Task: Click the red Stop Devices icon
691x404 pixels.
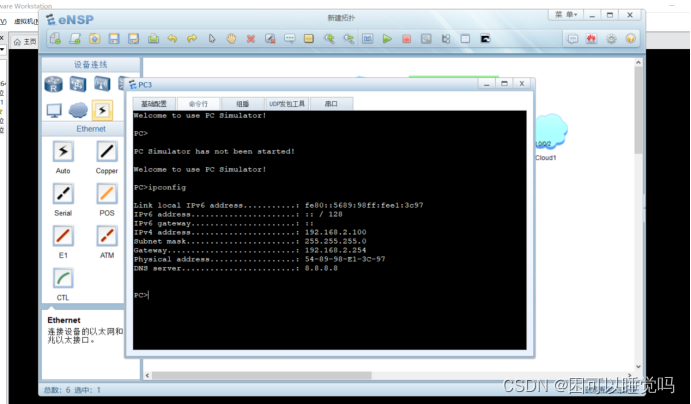Action: 406,39
